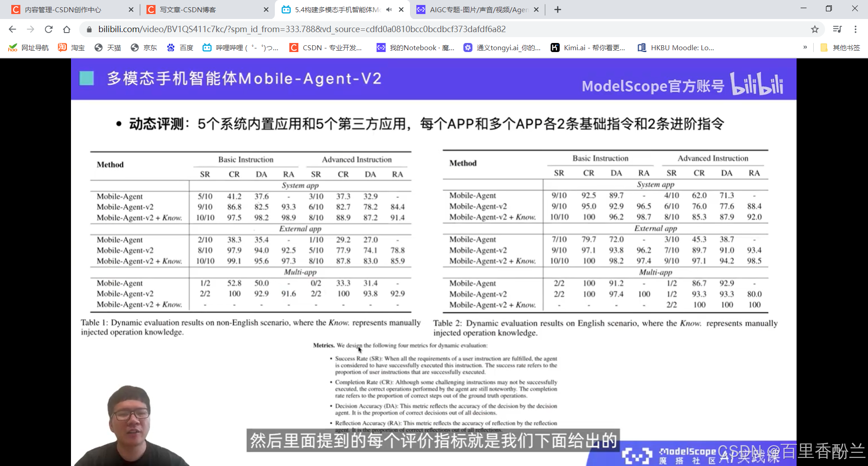This screenshot has width=868, height=466.
Task: Open 哔哩哔哩 bookmark
Action: pyautogui.click(x=241, y=48)
